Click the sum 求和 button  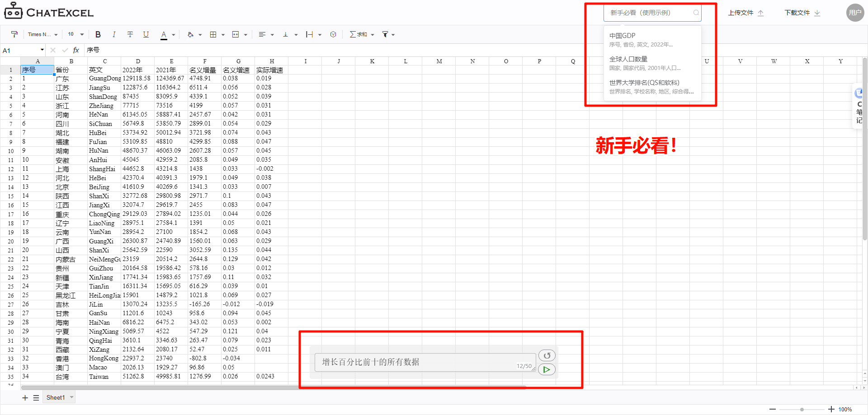pos(359,34)
